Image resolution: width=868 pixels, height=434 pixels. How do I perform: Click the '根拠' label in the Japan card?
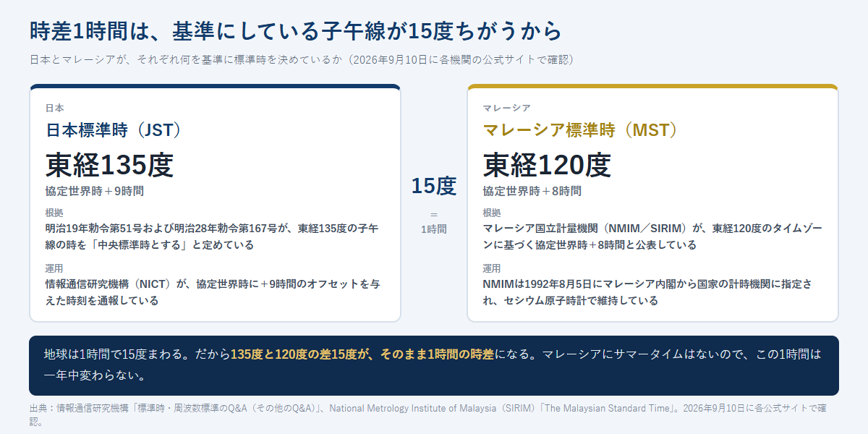pos(54,213)
